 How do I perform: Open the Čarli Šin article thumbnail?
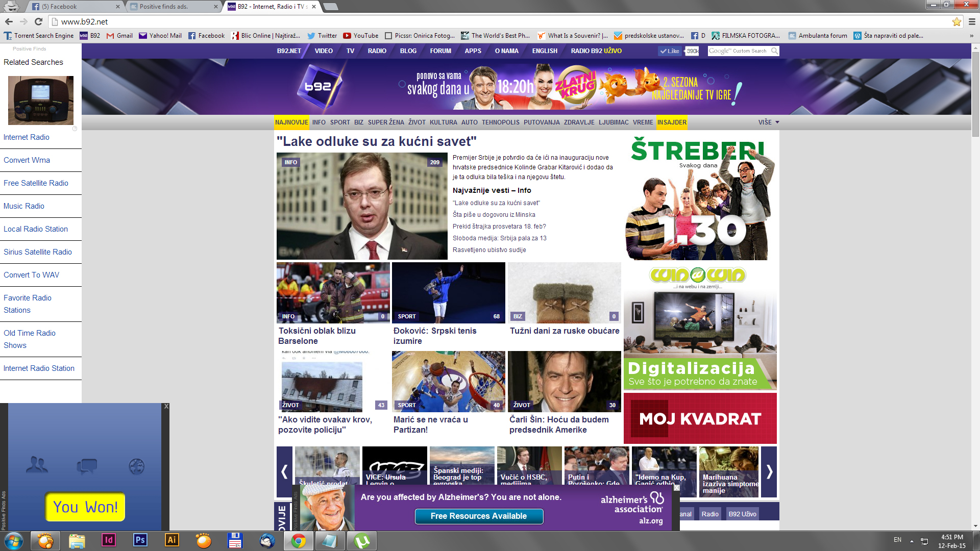point(565,382)
